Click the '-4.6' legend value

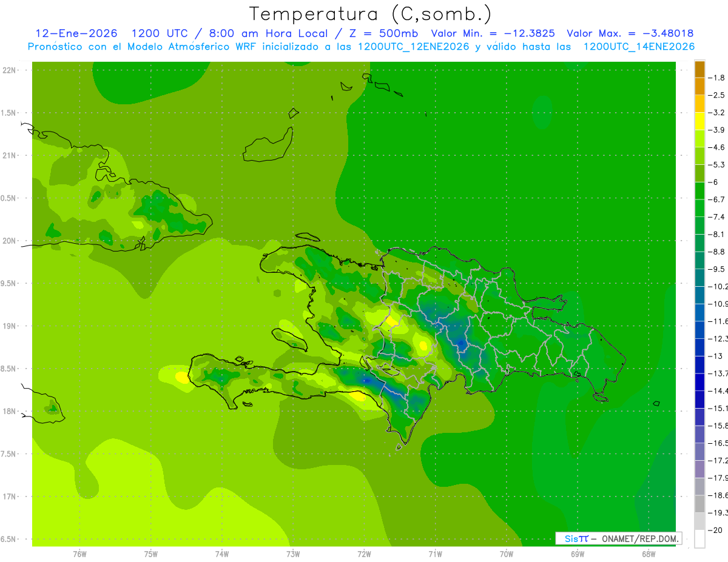tap(716, 147)
